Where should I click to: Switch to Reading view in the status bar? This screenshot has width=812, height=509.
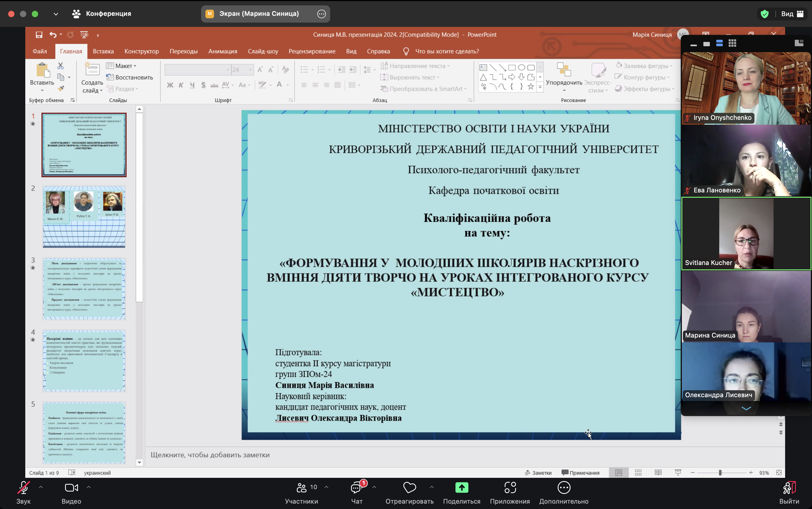click(x=658, y=473)
